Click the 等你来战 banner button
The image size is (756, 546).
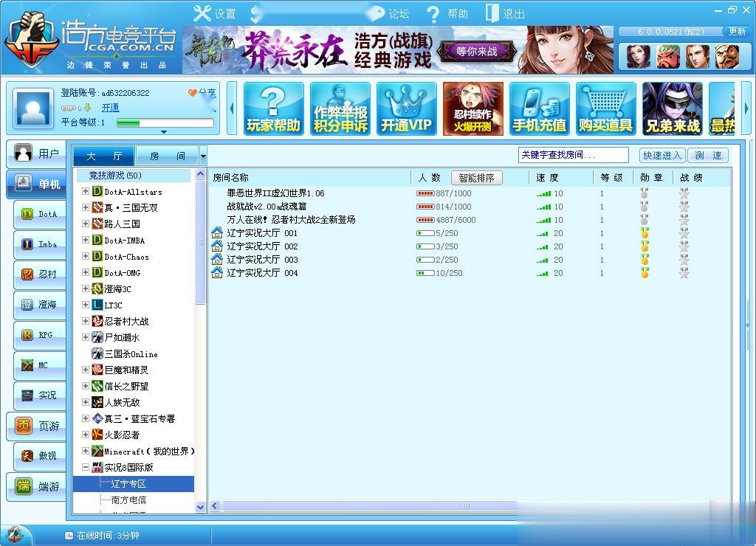(478, 51)
